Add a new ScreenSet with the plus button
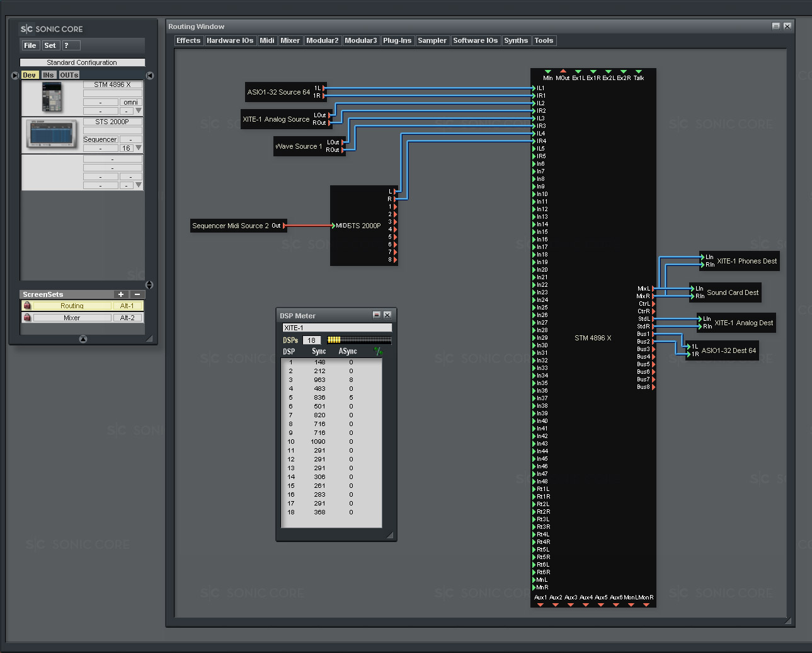The height and width of the screenshot is (653, 812). point(121,294)
